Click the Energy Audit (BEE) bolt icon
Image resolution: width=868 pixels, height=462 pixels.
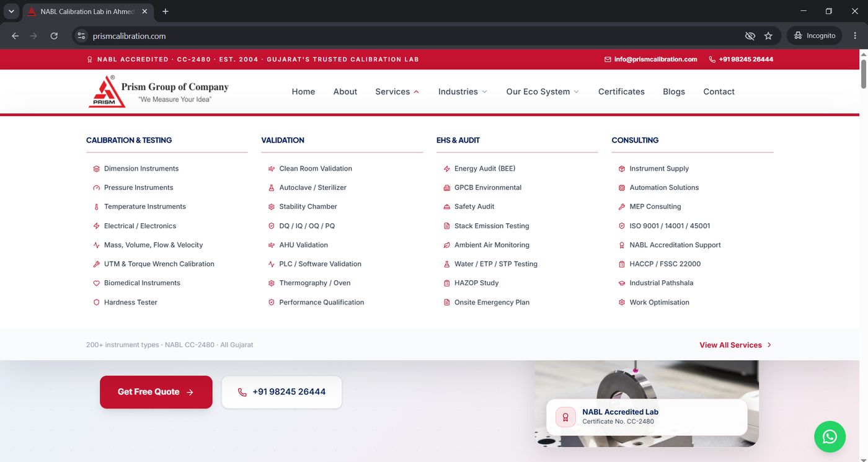(x=447, y=169)
